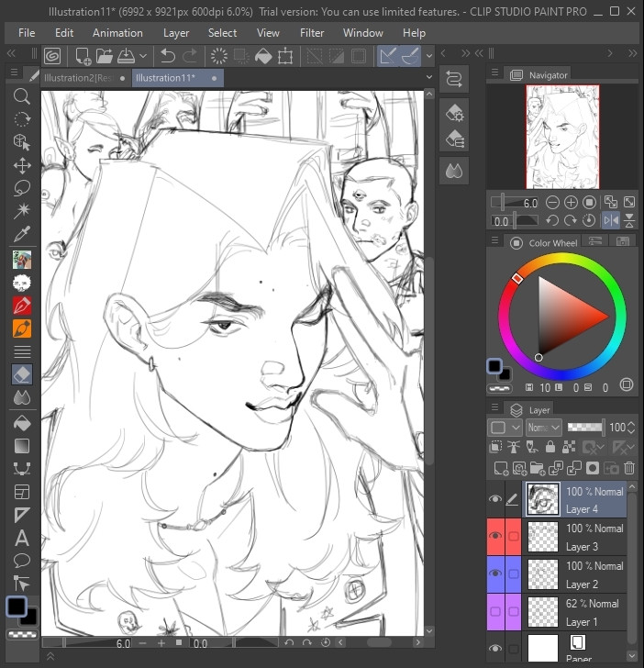Expand command bar overflow chevron
644x668 pixels.
(429, 56)
